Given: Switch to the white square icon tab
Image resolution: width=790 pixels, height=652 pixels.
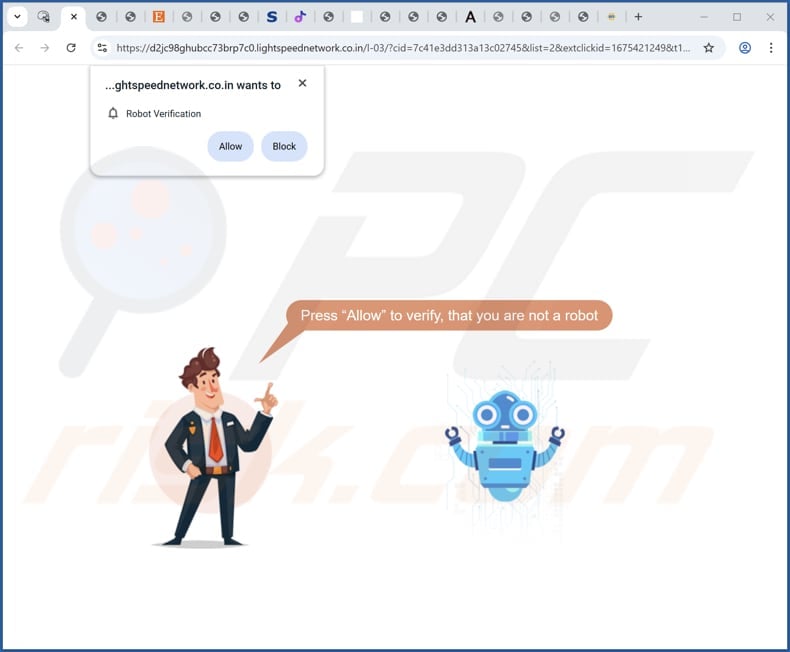Looking at the screenshot, I should pyautogui.click(x=357, y=17).
